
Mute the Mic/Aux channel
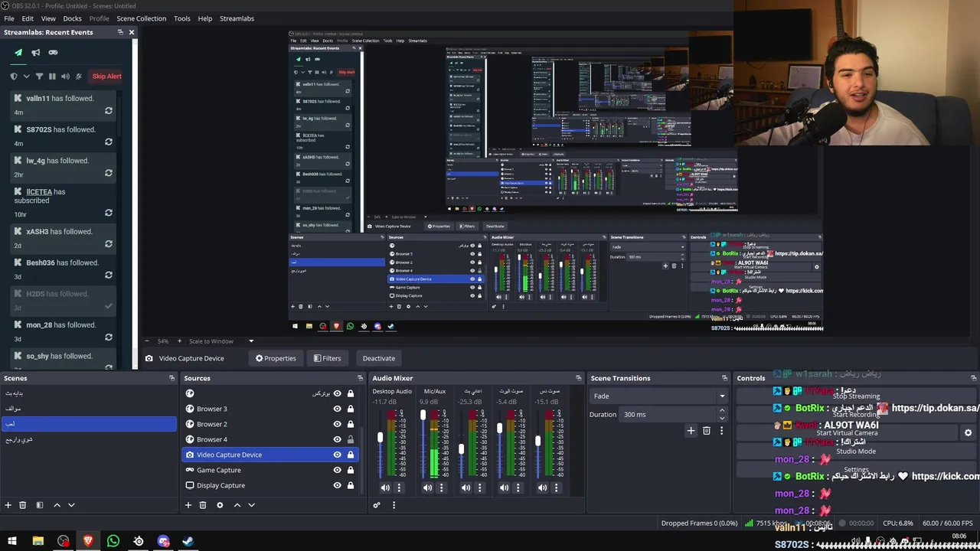[427, 487]
